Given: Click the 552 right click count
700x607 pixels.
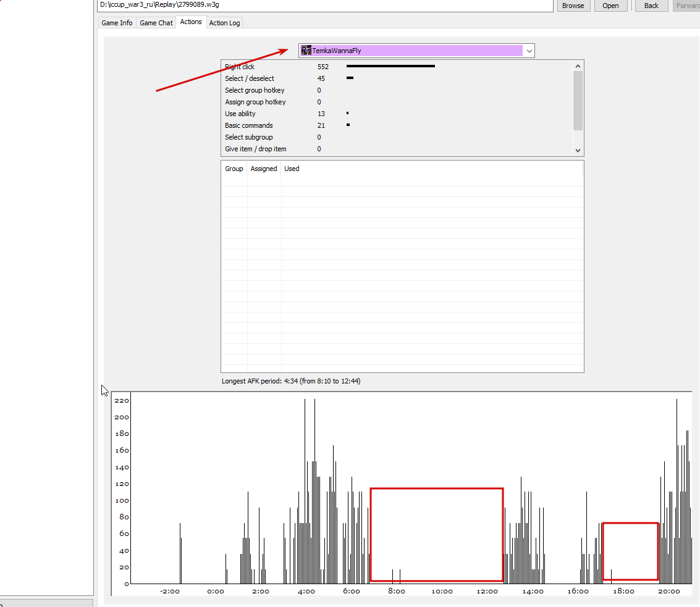Looking at the screenshot, I should tap(323, 67).
